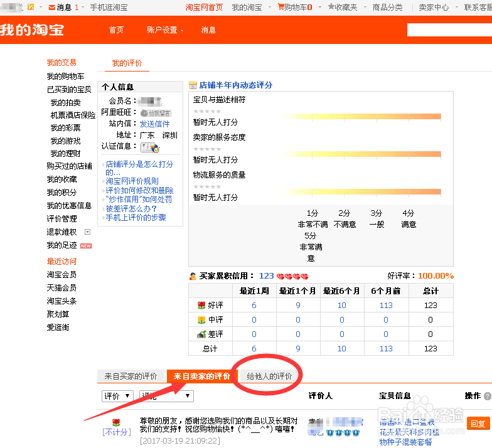Click the help question icon beside 操作
Image resolution: width=492 pixels, height=448 pixels.
point(487,397)
